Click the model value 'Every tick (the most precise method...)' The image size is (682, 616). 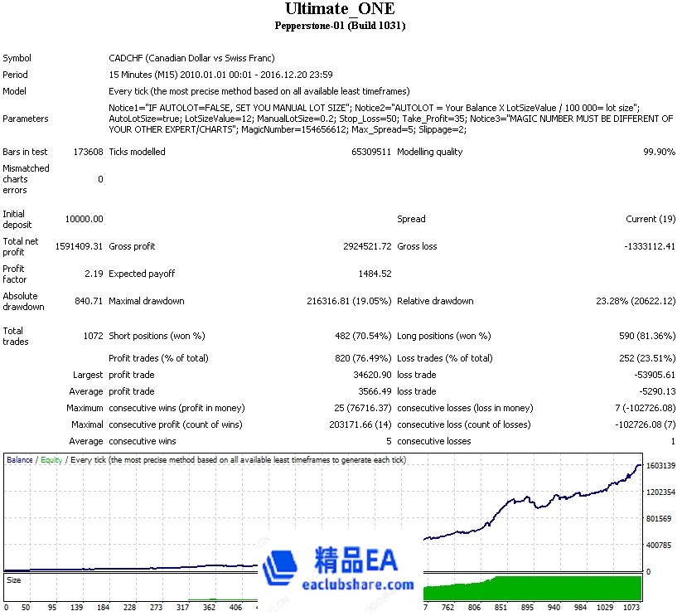pyautogui.click(x=259, y=91)
